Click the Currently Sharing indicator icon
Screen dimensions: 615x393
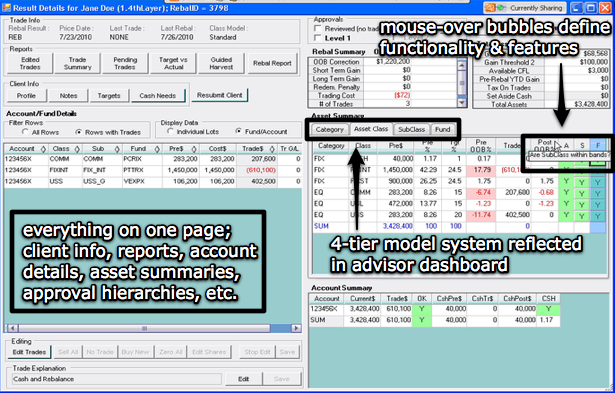tap(495, 8)
